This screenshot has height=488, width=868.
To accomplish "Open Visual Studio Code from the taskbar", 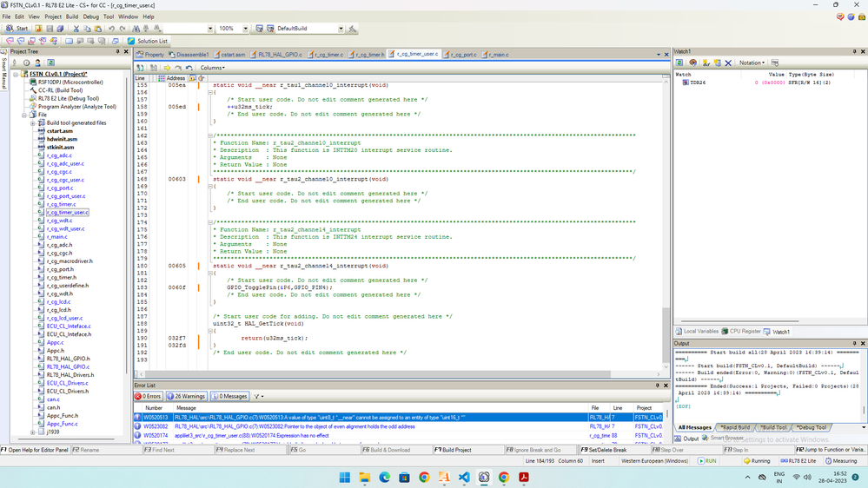I will [464, 477].
